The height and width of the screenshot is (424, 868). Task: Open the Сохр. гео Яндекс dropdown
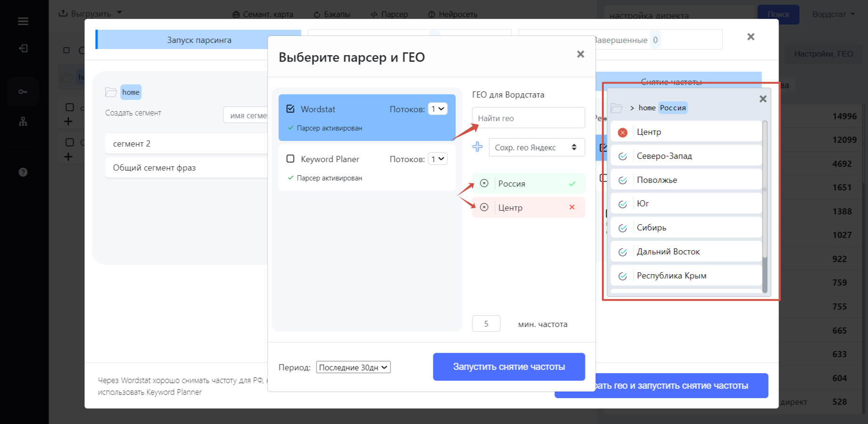pyautogui.click(x=537, y=147)
